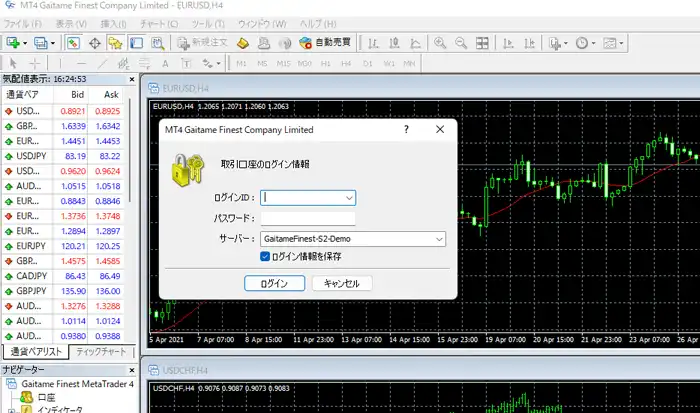Toggle chart shift from right border

coord(529,43)
